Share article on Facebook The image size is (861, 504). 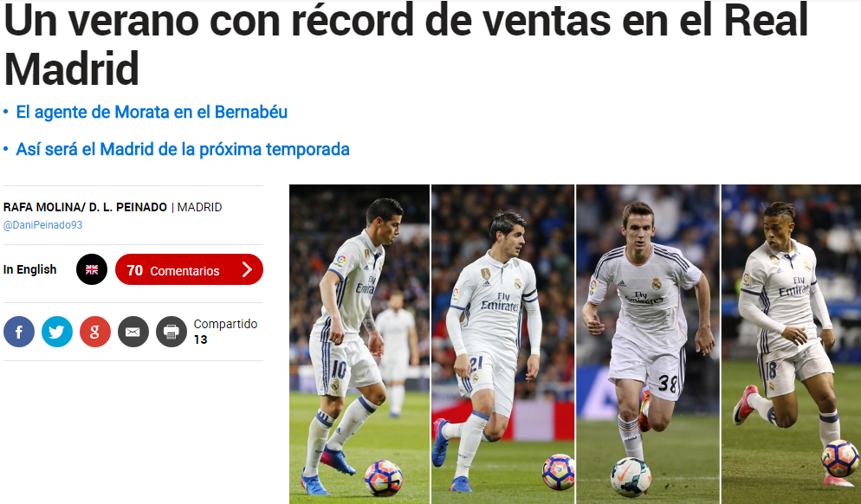click(x=19, y=332)
